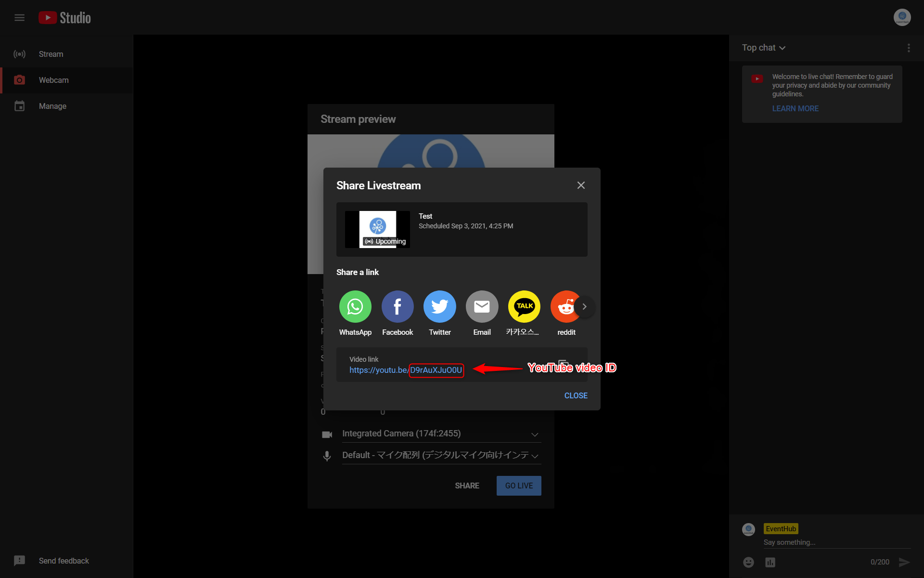Click the YouTube Studio logo

coord(64,18)
